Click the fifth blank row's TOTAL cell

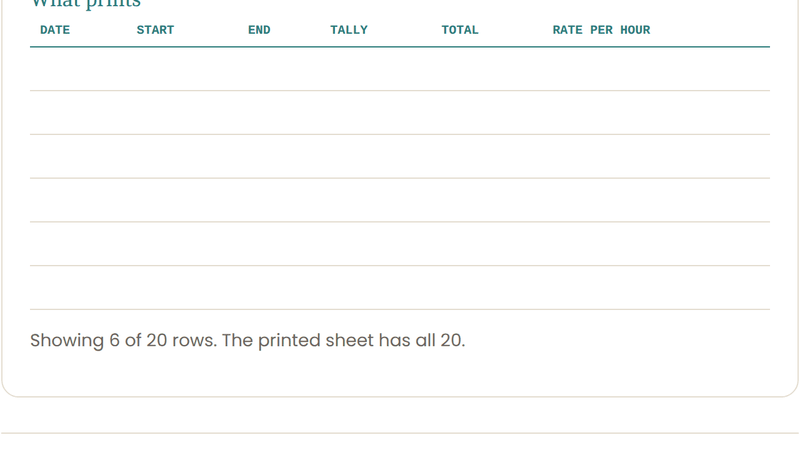pyautogui.click(x=487, y=244)
